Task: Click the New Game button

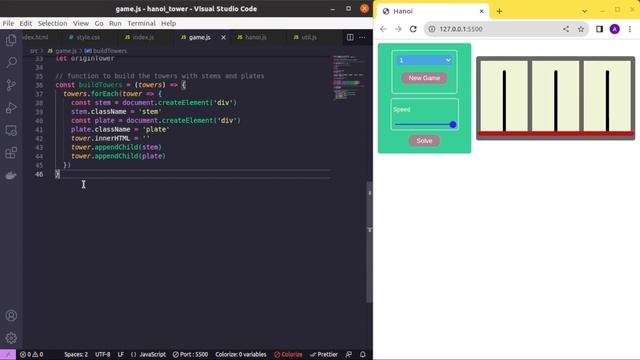Action: [x=424, y=78]
